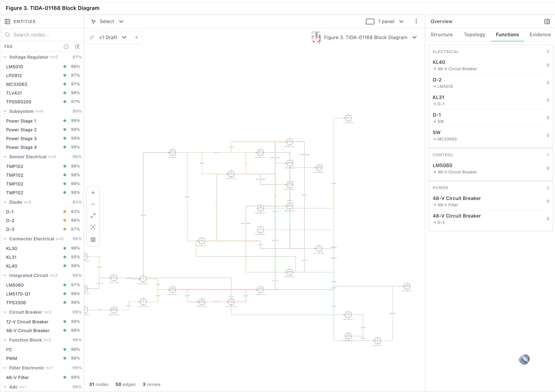555x392 pixels.
Task: Open the three-dot more options menu
Action: [416, 21]
